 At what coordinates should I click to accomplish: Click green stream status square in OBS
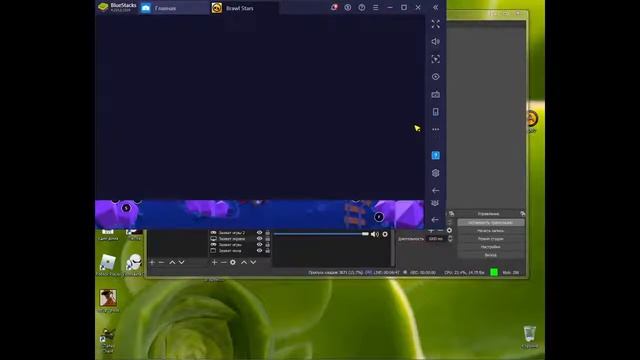coord(494,272)
